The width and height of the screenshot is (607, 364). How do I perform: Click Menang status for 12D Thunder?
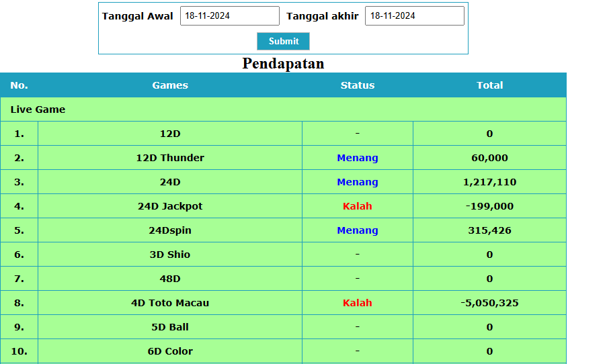(358, 158)
